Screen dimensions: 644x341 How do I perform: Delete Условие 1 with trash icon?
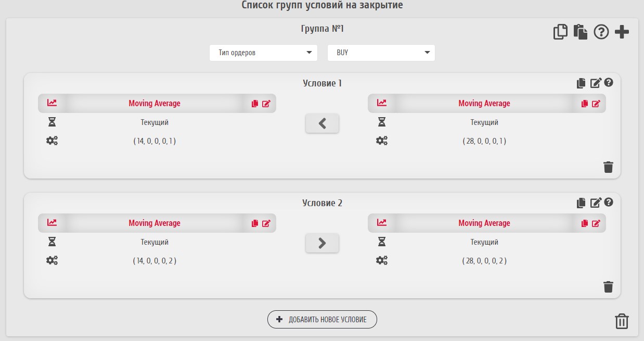[x=608, y=167]
